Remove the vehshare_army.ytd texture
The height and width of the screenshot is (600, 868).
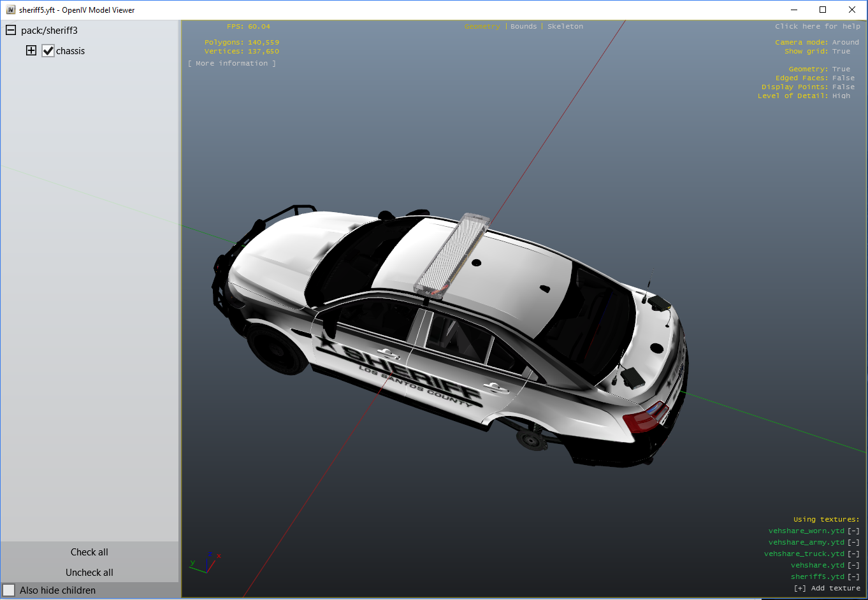(x=853, y=543)
